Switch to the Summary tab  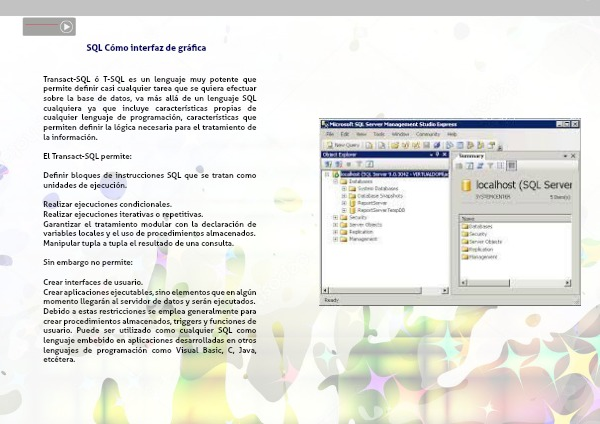click(x=471, y=155)
